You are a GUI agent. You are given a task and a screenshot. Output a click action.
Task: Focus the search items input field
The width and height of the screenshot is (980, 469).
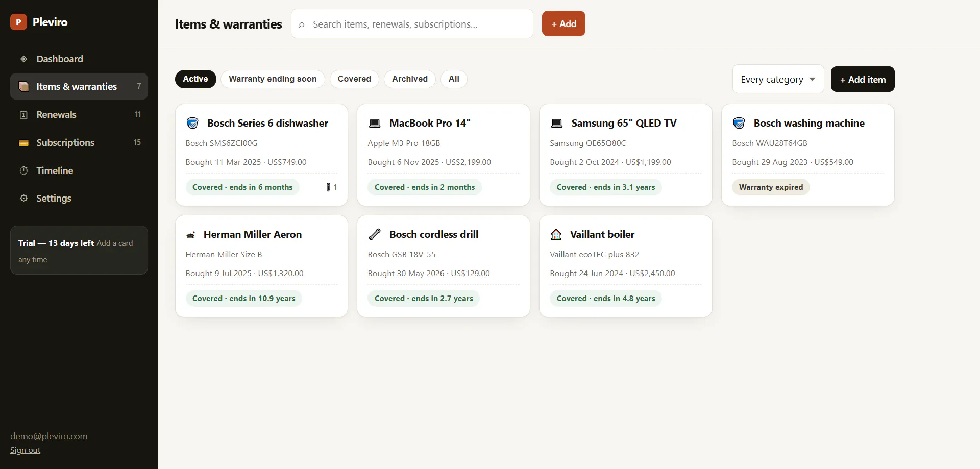(x=412, y=24)
